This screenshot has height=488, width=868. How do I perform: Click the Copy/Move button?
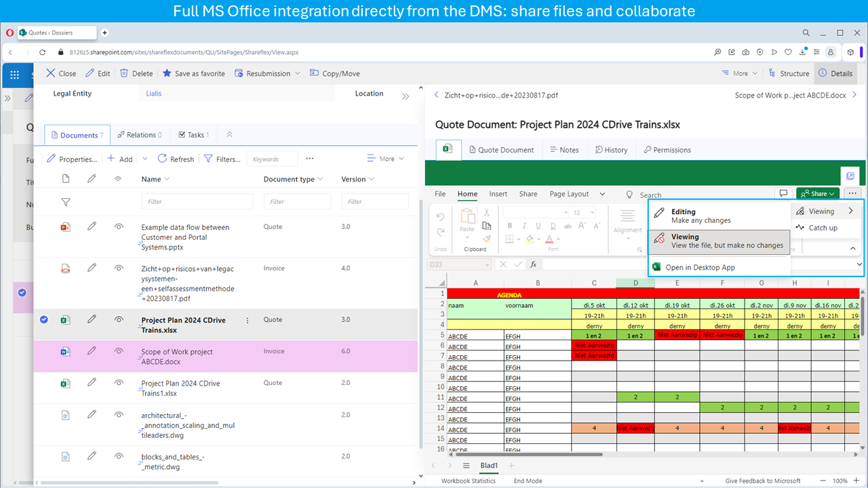pos(334,73)
